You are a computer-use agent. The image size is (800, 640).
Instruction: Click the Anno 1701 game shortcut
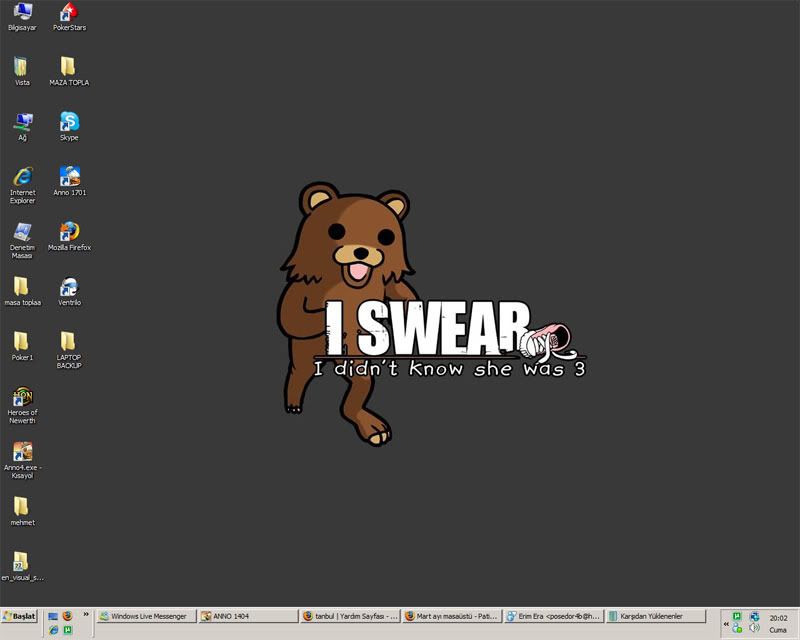[69, 177]
